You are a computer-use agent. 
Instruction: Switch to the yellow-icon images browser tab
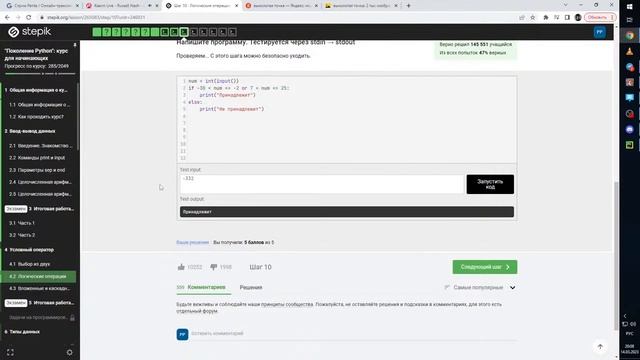361,6
